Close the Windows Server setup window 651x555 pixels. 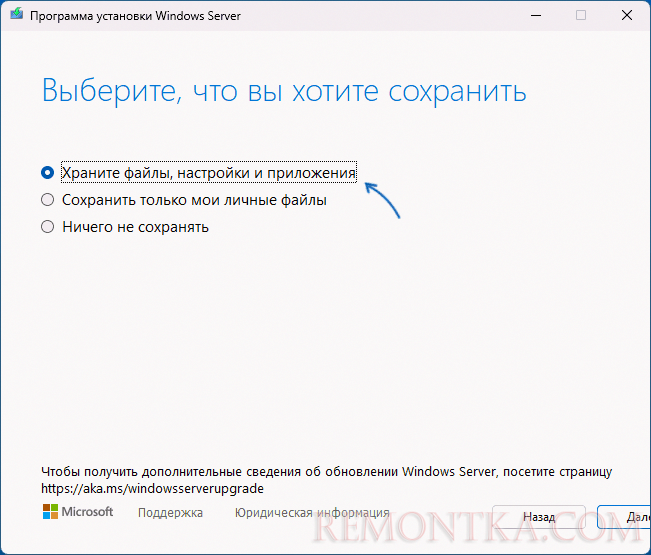point(627,16)
